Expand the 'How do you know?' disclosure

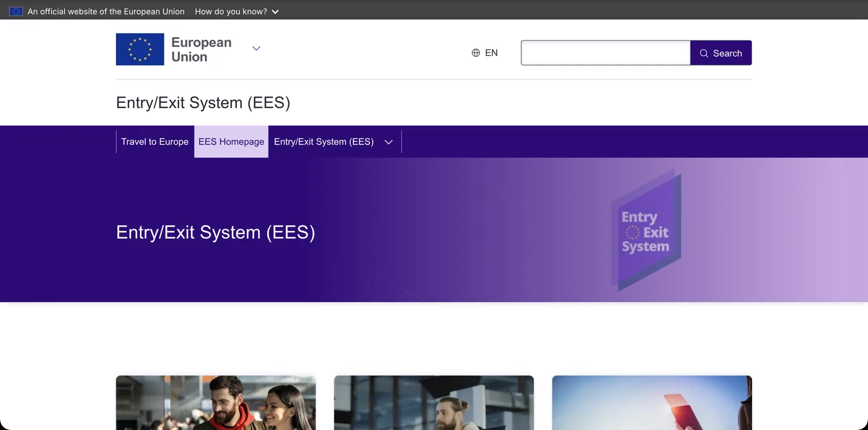pos(237,11)
